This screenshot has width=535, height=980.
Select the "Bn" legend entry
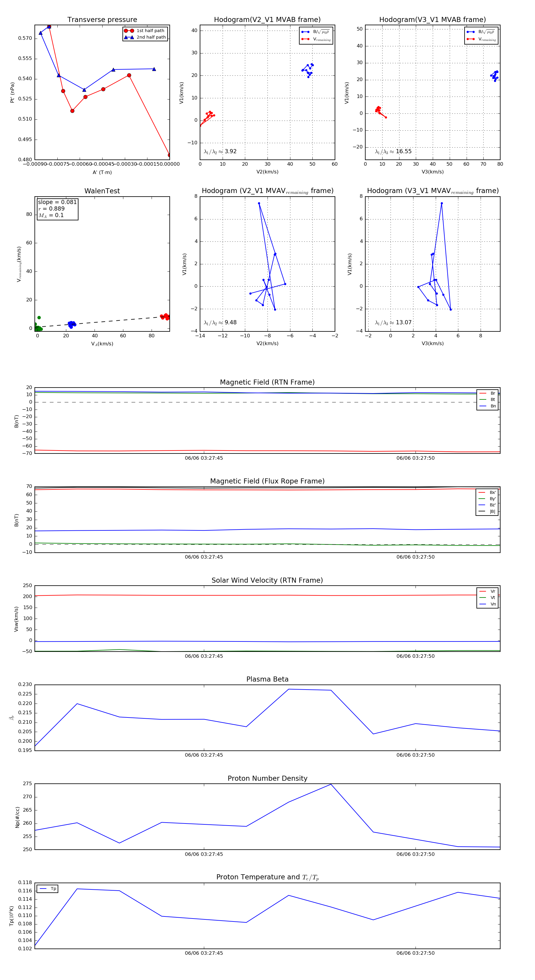click(487, 406)
